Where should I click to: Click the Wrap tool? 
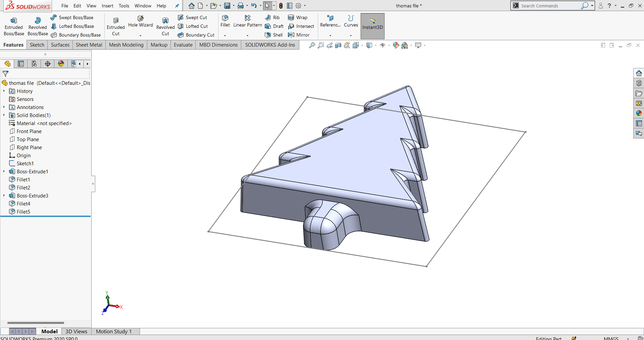(298, 17)
